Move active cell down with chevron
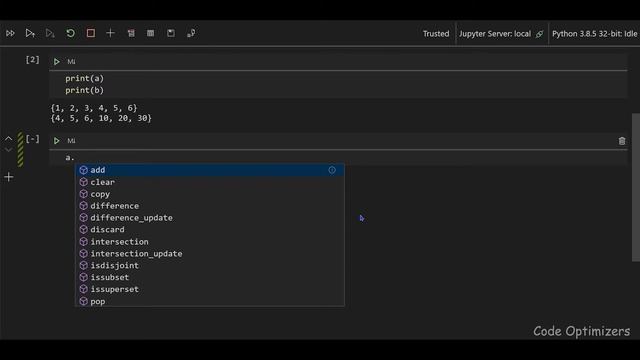 point(9,150)
